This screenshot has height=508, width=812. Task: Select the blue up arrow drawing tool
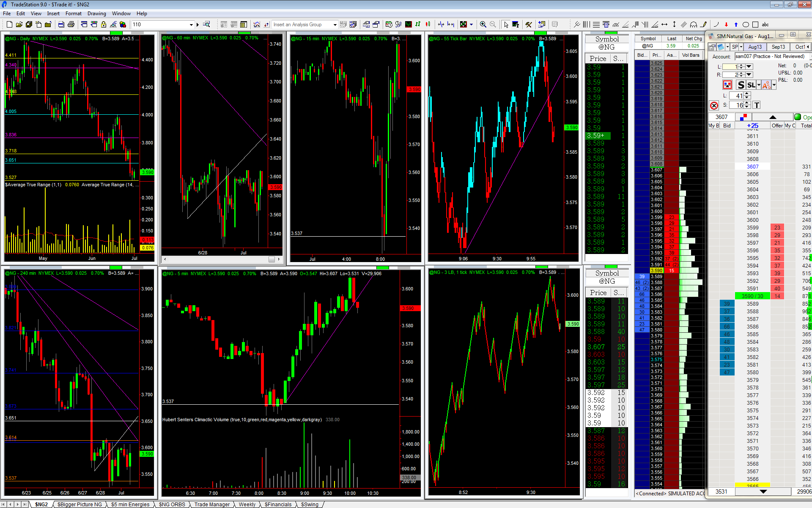pos(736,25)
